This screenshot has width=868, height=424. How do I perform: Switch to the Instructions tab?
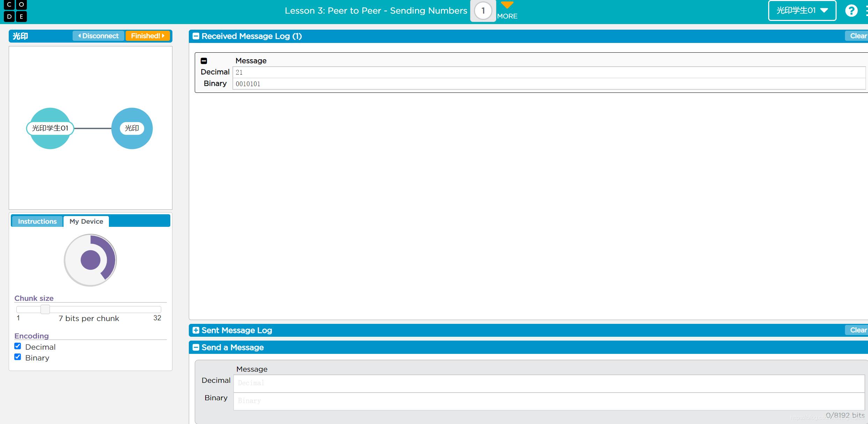[37, 221]
